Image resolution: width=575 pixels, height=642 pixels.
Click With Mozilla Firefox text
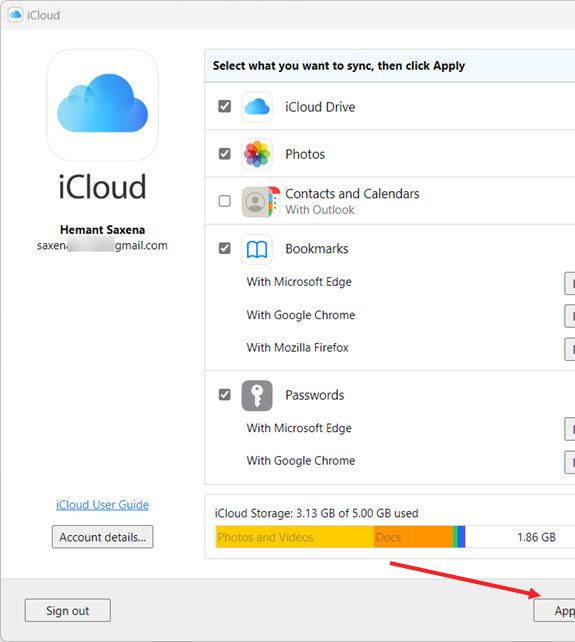(x=297, y=348)
